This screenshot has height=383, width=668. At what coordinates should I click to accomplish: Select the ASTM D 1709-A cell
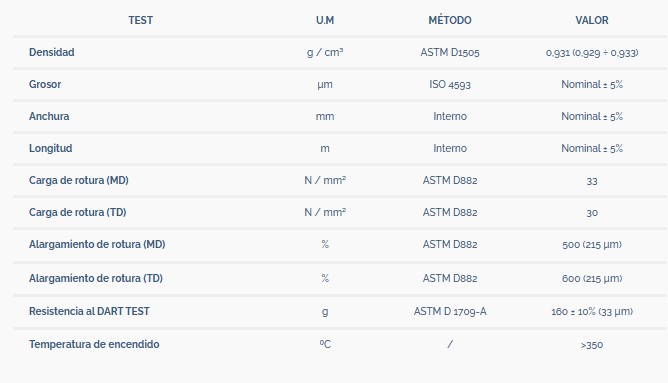(450, 311)
